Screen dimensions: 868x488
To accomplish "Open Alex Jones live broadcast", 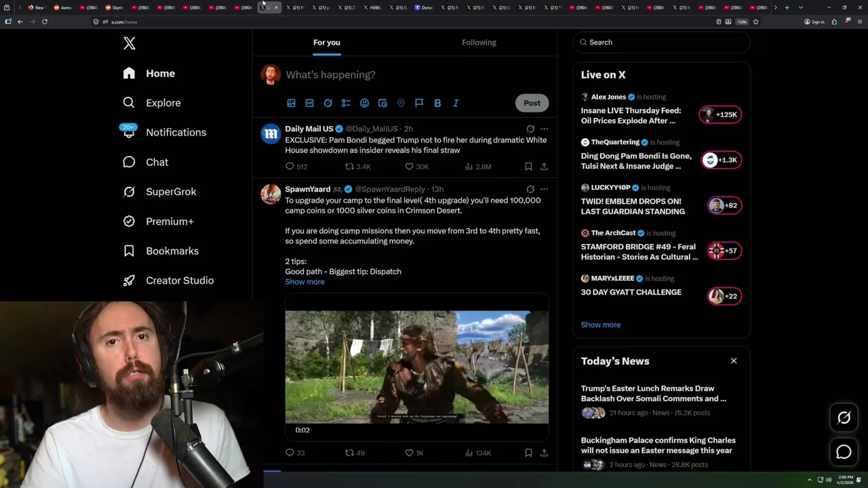I will coord(661,109).
